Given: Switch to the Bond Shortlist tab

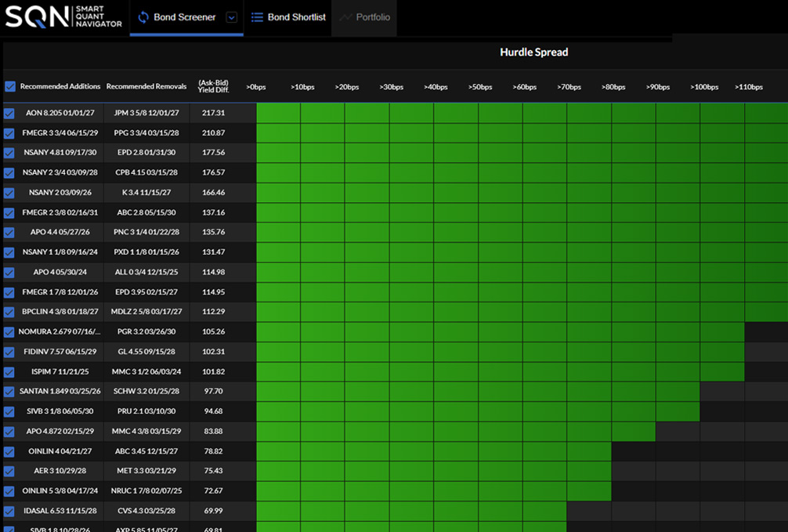Looking at the screenshot, I should click(x=296, y=17).
